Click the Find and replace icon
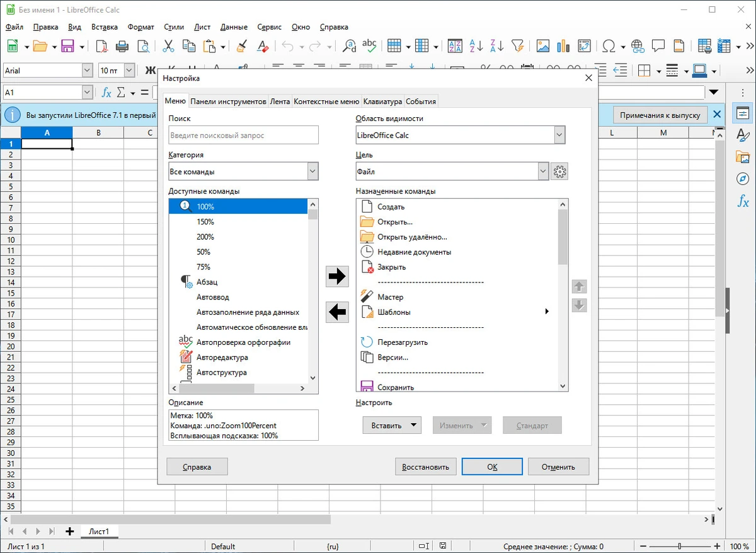Screen dimensions: 756x553 click(348, 46)
